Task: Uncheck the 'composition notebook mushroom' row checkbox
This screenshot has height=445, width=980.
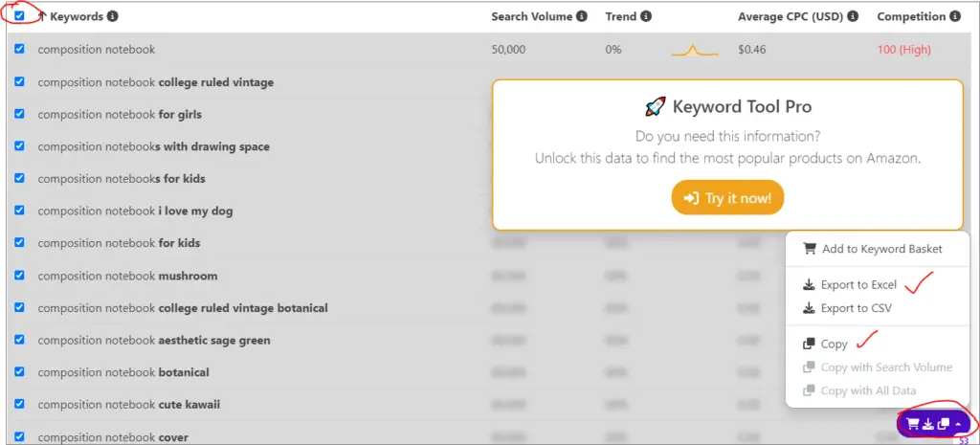Action: click(19, 275)
